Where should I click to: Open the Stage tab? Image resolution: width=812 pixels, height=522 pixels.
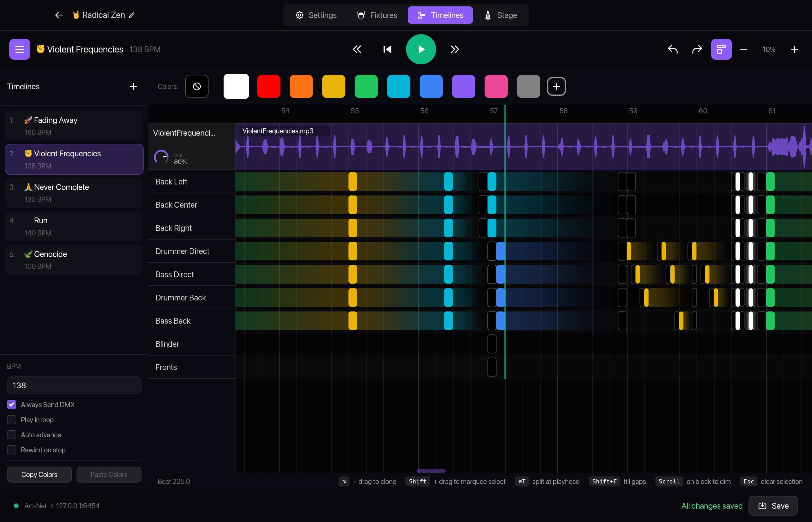[x=501, y=15]
